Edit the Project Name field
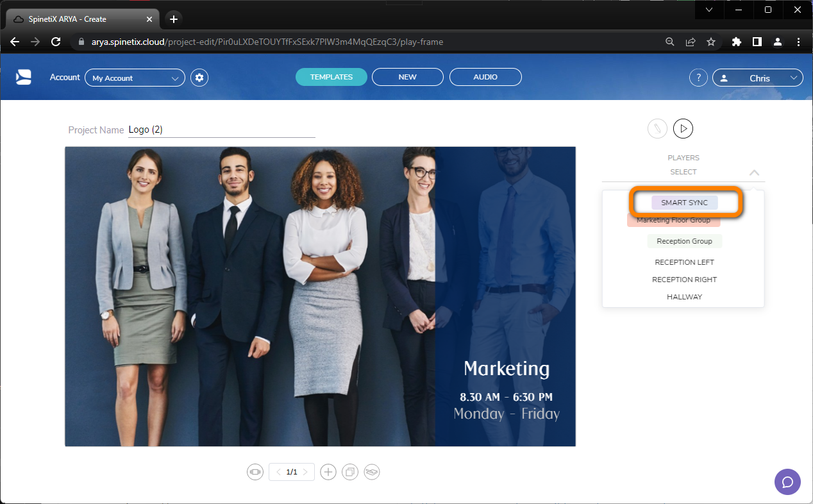This screenshot has width=813, height=504. coord(221,129)
